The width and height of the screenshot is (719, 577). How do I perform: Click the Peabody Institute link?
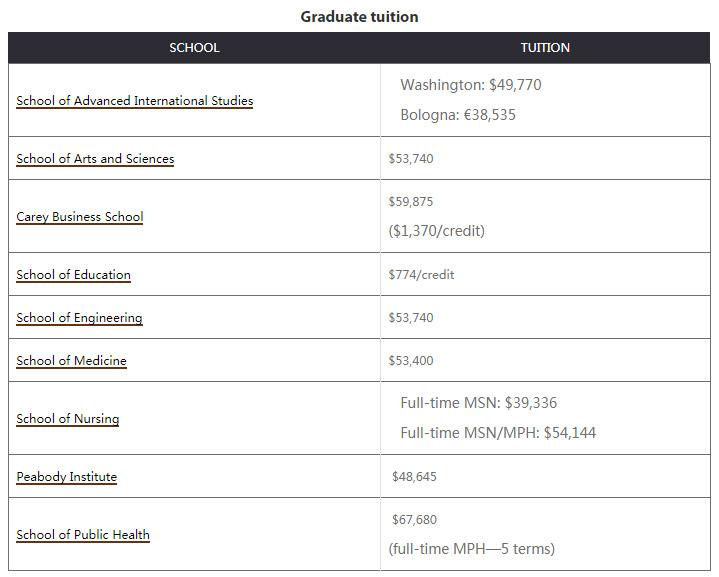(x=66, y=476)
